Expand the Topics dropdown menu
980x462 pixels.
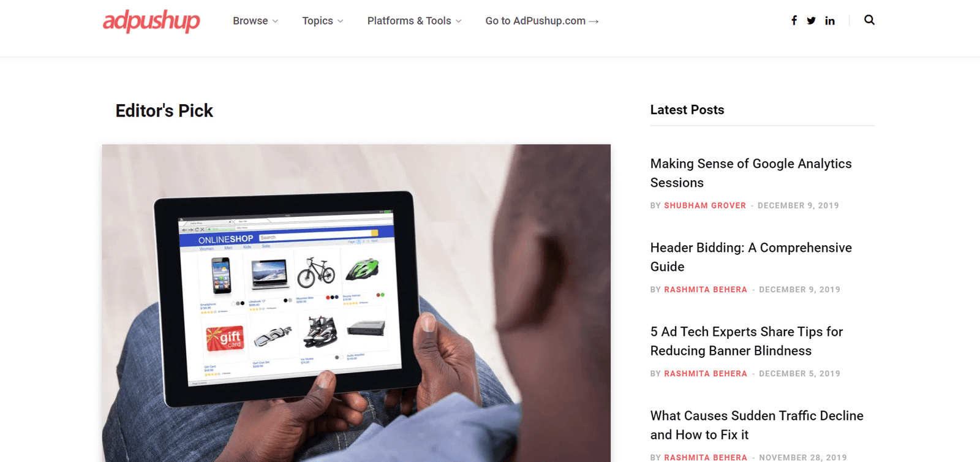(x=323, y=21)
